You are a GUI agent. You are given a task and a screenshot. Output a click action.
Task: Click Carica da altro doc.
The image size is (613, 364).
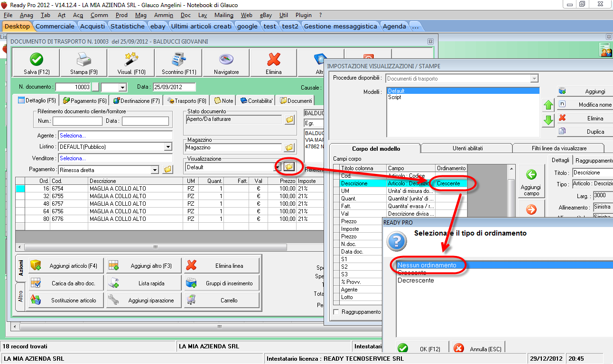click(66, 283)
